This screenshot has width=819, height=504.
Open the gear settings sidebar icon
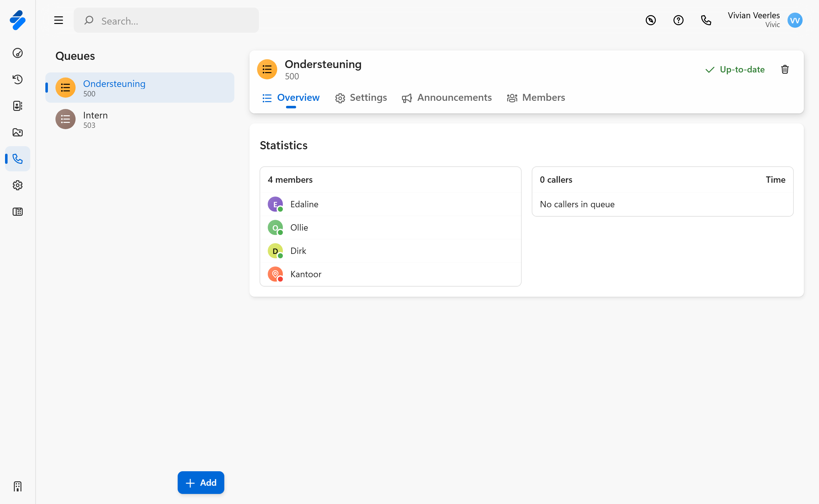(18, 185)
